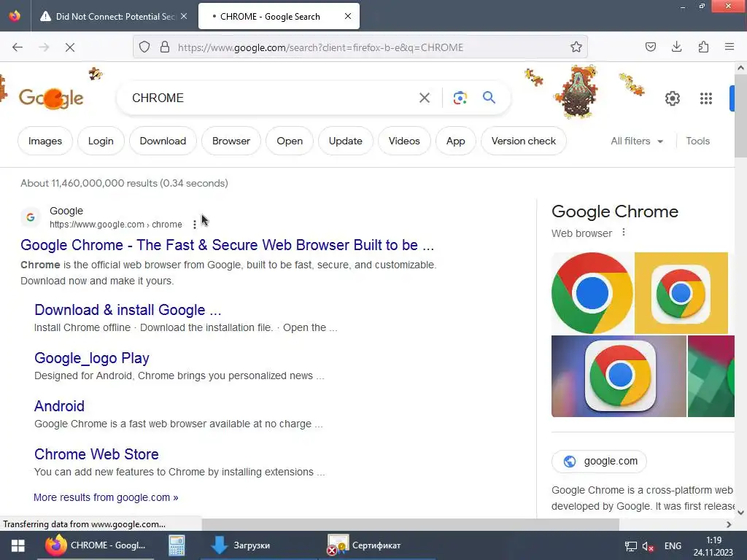Open large Chrome logo thumbnail

point(592,293)
